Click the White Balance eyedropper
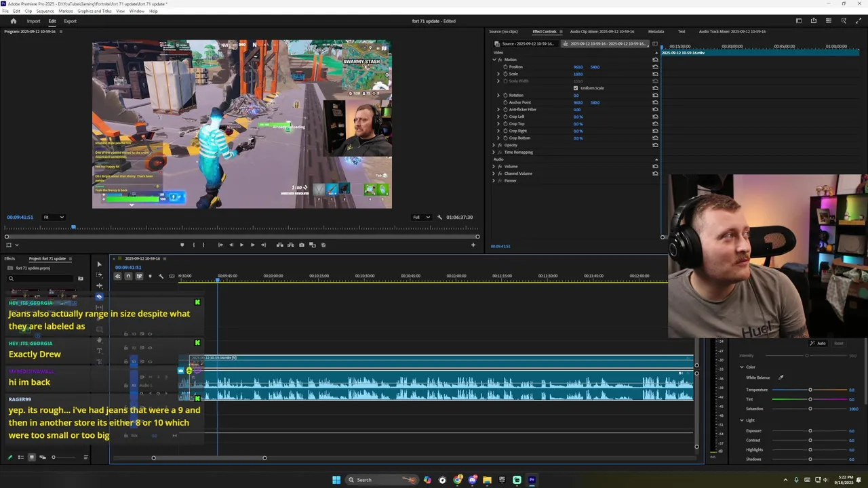 (781, 378)
